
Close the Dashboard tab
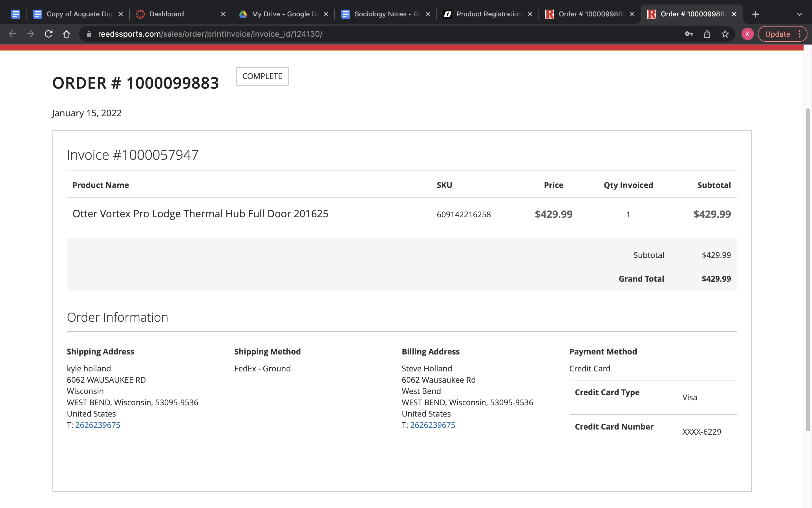tap(223, 14)
